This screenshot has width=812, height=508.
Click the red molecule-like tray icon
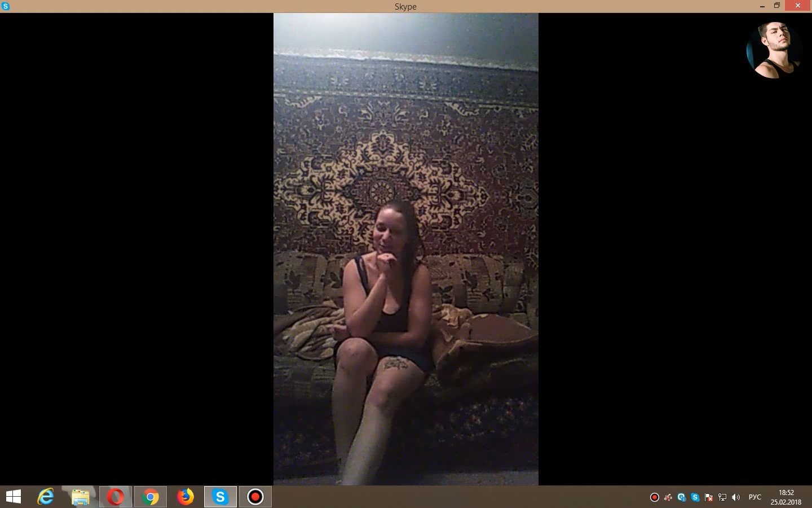668,497
